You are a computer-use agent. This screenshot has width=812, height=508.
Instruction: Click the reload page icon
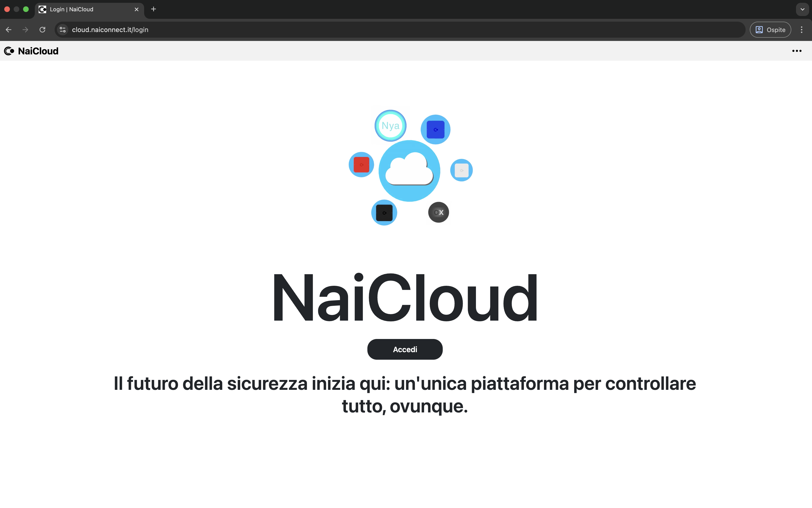click(42, 30)
